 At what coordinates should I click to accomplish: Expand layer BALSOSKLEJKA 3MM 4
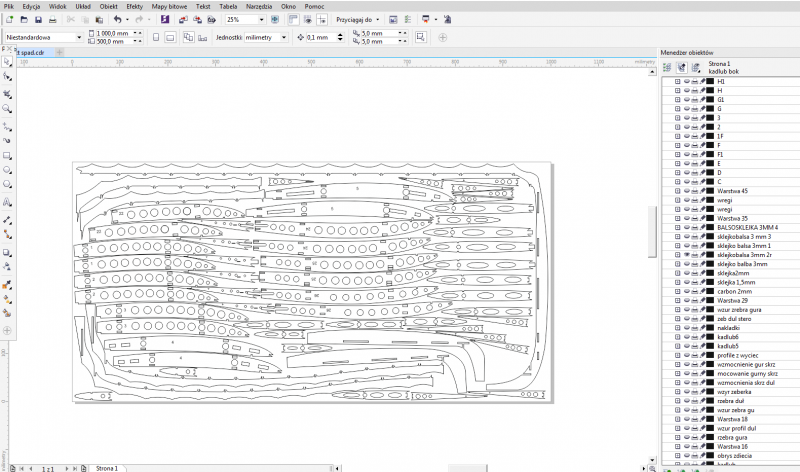677,228
